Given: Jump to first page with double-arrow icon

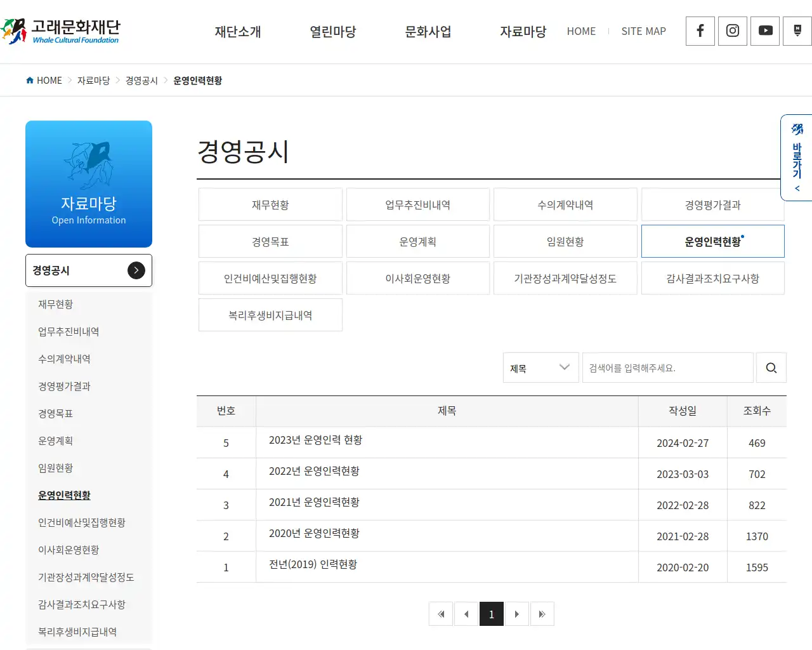Looking at the screenshot, I should pos(441,613).
